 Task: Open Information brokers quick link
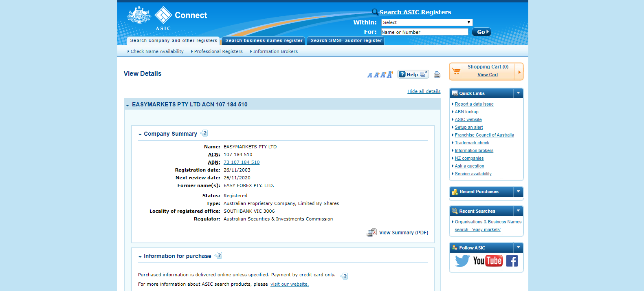tap(474, 150)
